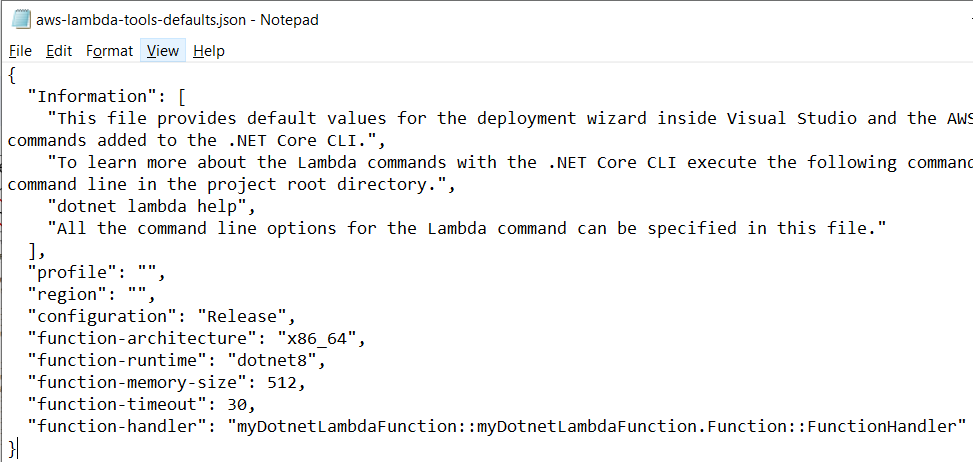
Task: Open the Edit menu
Action: click(x=59, y=51)
